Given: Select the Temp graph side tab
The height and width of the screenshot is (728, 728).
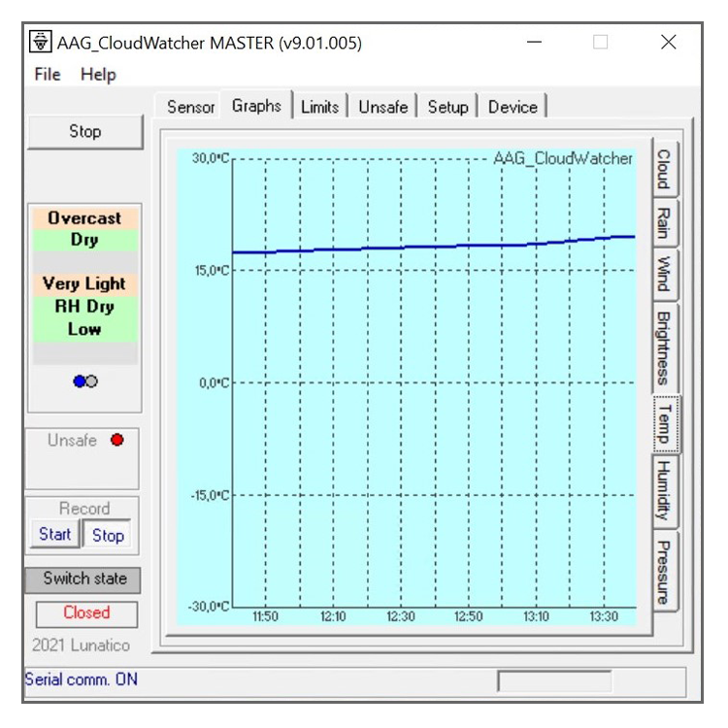Looking at the screenshot, I should pyautogui.click(x=666, y=424).
